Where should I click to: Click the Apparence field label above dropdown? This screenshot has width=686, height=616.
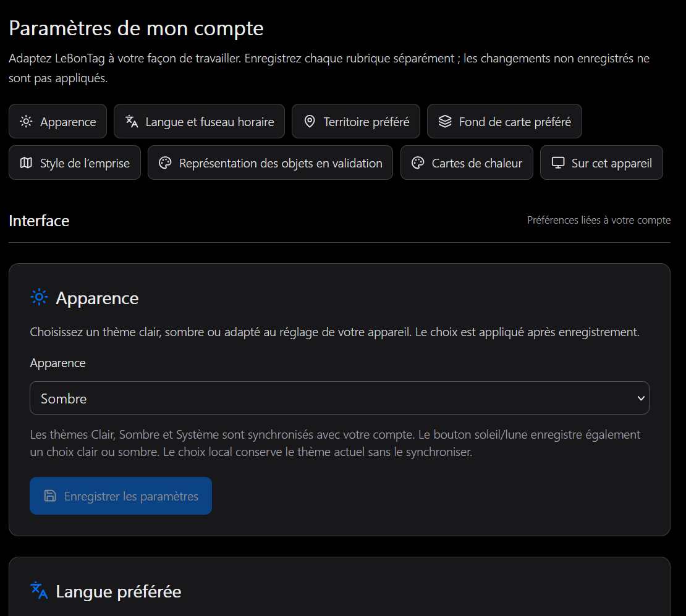click(x=57, y=363)
